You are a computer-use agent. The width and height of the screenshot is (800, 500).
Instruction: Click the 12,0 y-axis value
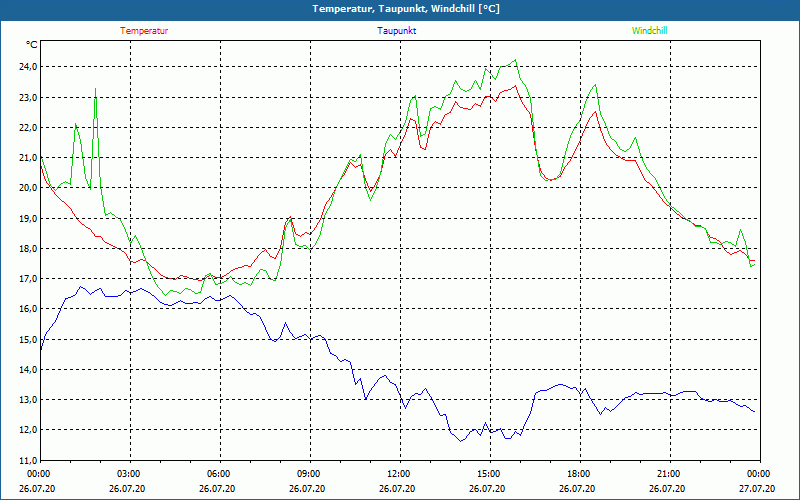28,430
